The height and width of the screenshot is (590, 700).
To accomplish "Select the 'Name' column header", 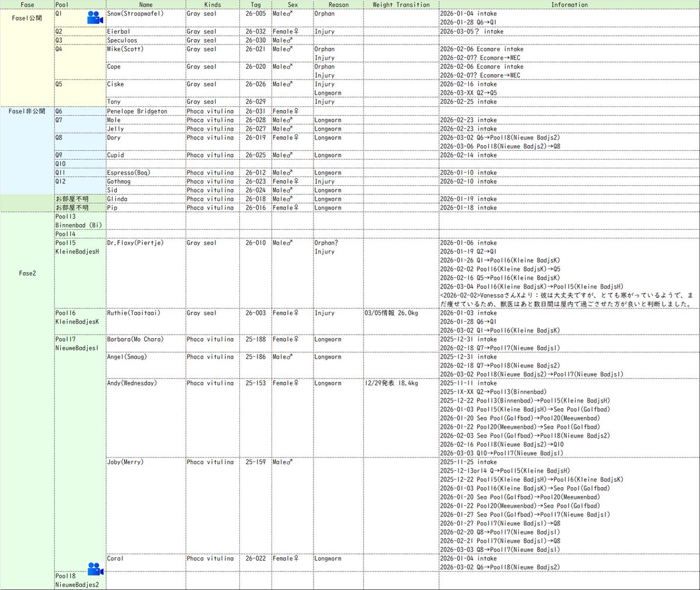I will [x=146, y=5].
